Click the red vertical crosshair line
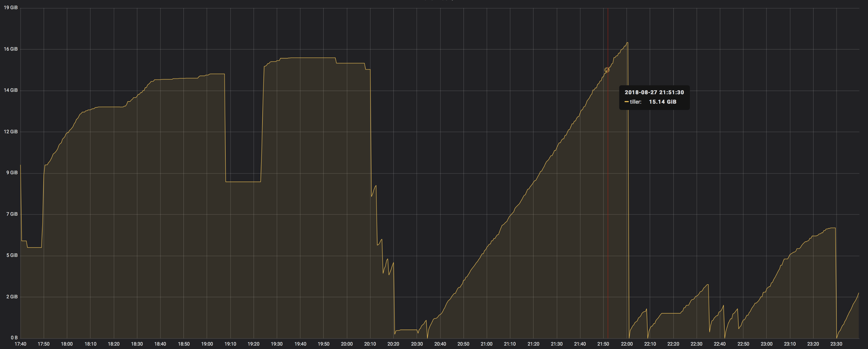This screenshot has width=868, height=349. 608,168
